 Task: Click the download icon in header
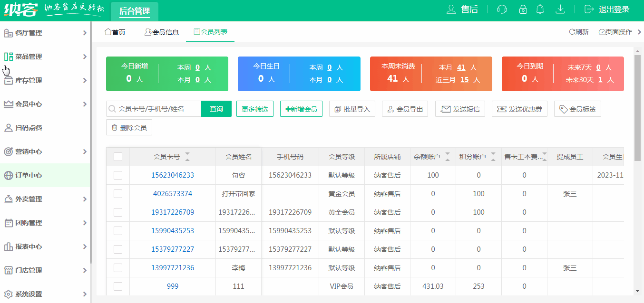[561, 9]
